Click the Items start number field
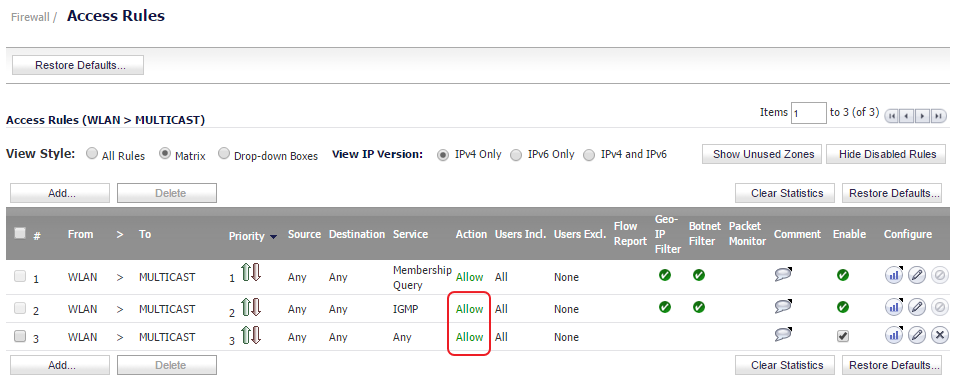Viewport: 953px width, 390px height. (x=809, y=113)
